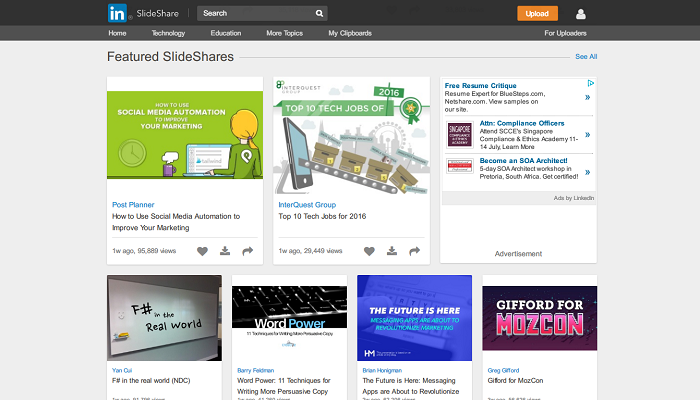This screenshot has width=700, height=400.
Task: Click the Singapore compliance academy ad image
Action: (460, 135)
